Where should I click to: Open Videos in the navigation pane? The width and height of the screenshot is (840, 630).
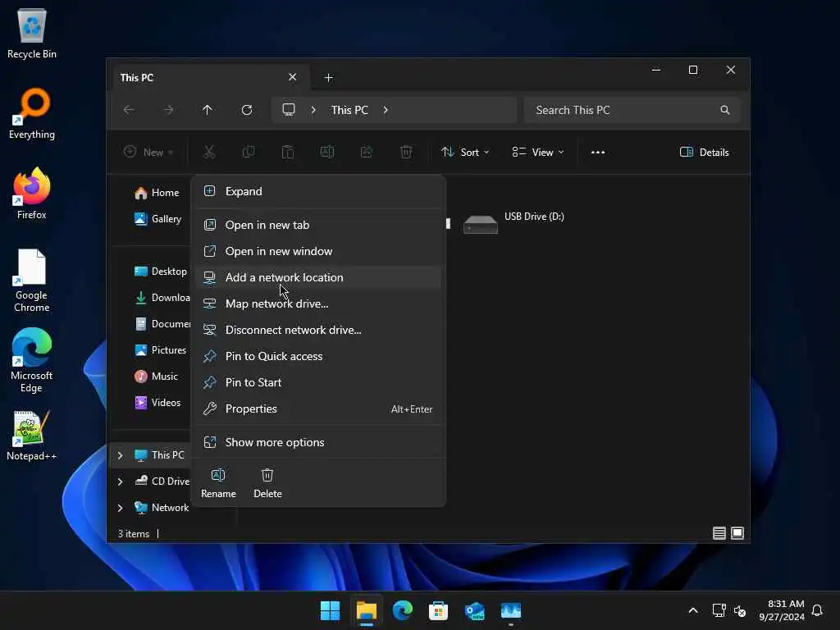tap(157, 403)
